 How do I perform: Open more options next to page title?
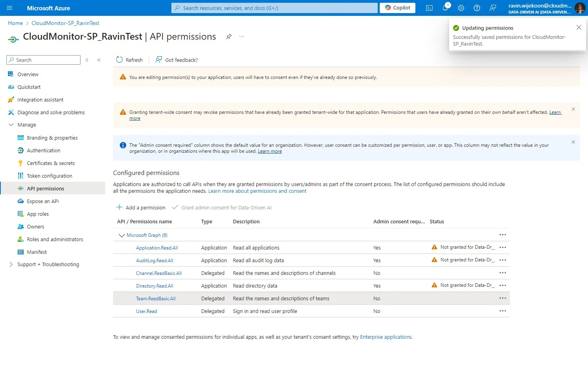click(x=242, y=36)
